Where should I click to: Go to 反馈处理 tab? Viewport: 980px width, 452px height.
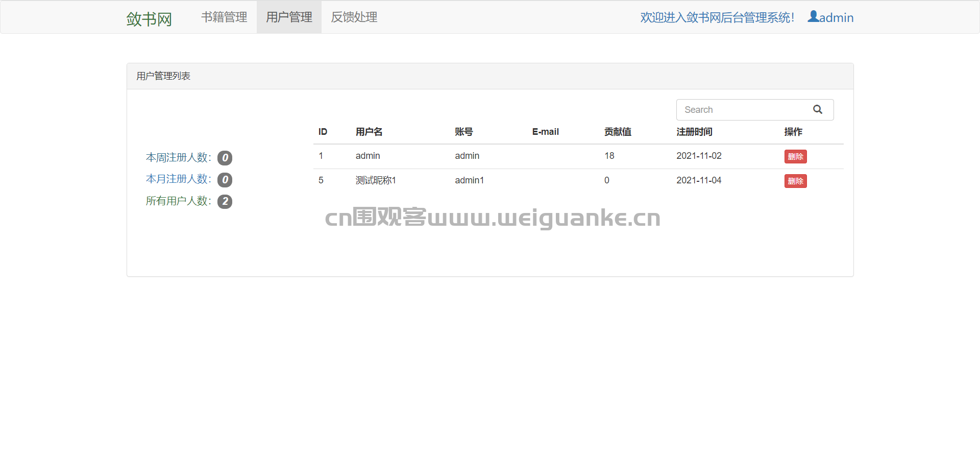pyautogui.click(x=354, y=17)
